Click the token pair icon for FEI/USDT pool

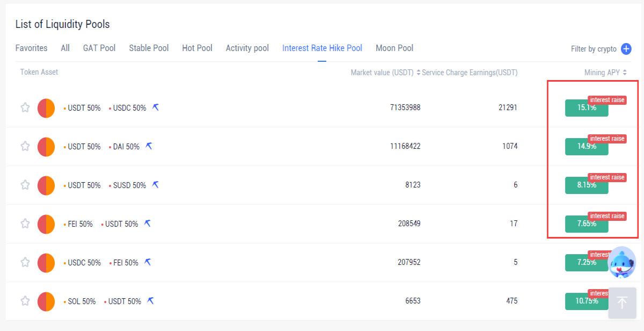pos(46,224)
